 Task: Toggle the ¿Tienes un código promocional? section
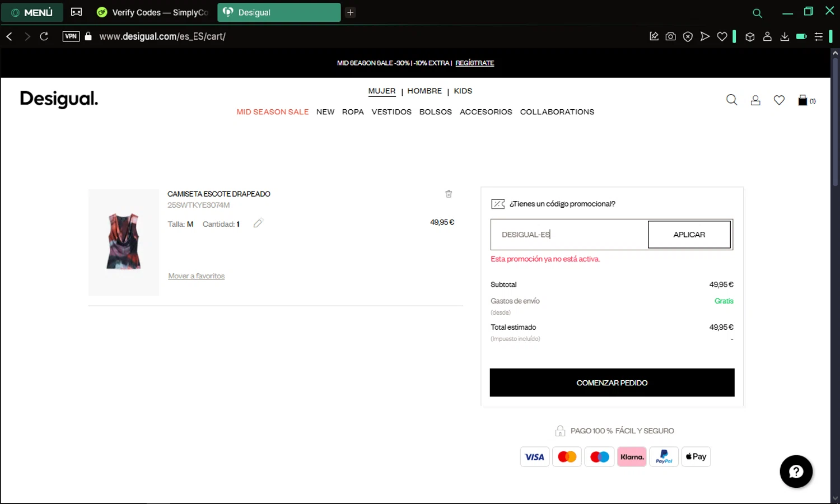[553, 204]
